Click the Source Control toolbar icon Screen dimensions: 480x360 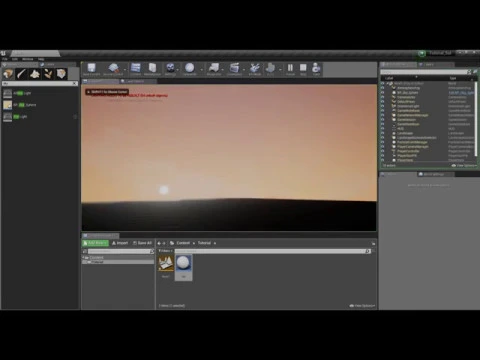[x=113, y=69]
